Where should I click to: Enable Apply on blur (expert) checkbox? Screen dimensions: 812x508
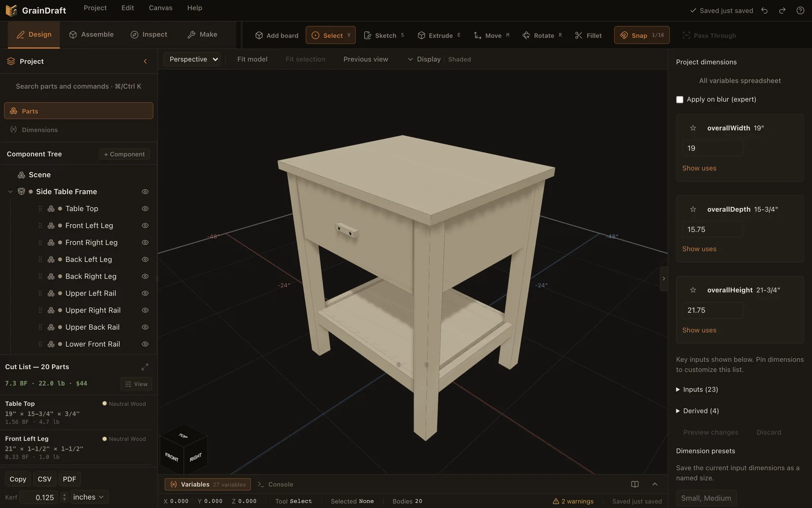[680, 100]
